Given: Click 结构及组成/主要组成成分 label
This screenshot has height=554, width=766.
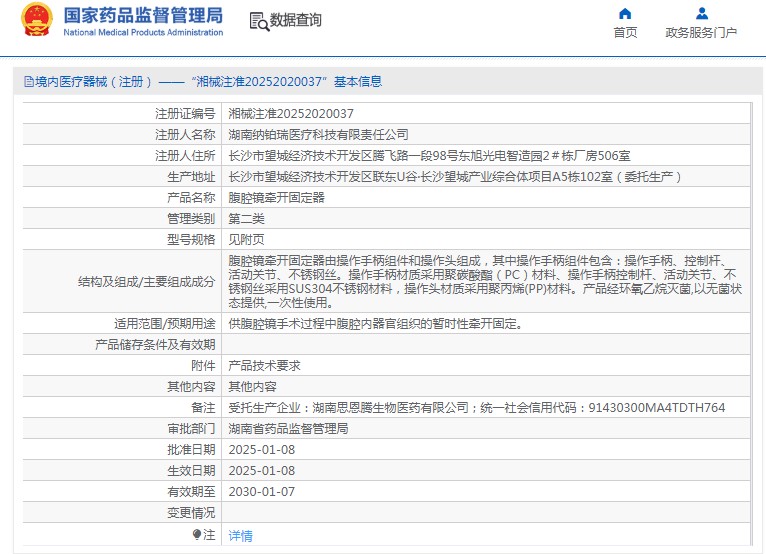Looking at the screenshot, I should click(147, 282).
